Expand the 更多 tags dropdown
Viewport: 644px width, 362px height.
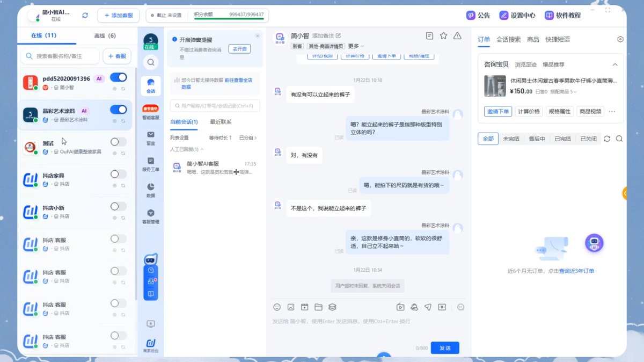[x=356, y=46]
